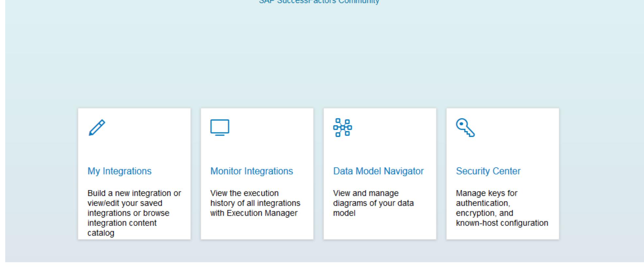The height and width of the screenshot is (269, 644).
Task: Click the pencil icon on My Integrations tile
Action: click(97, 128)
